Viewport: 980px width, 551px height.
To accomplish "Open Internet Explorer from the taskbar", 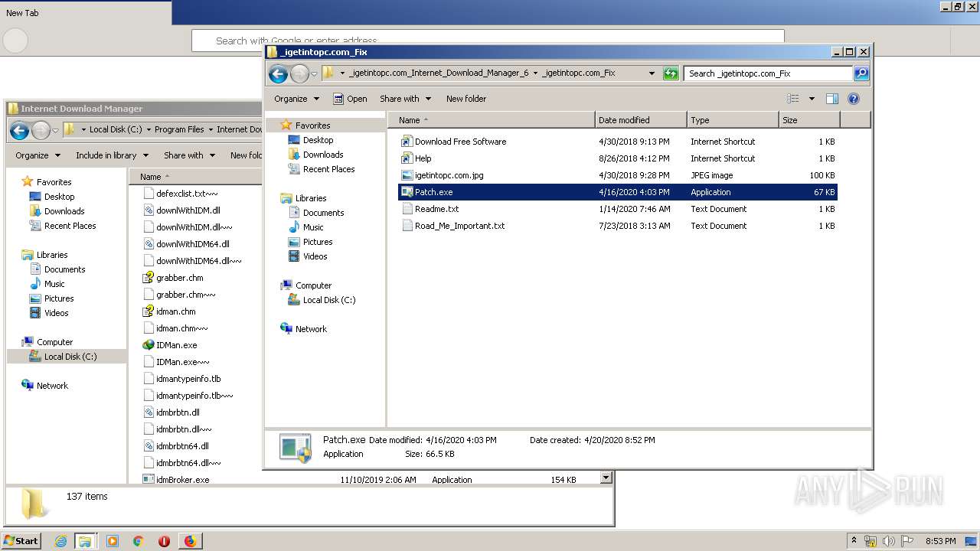I will pyautogui.click(x=60, y=541).
